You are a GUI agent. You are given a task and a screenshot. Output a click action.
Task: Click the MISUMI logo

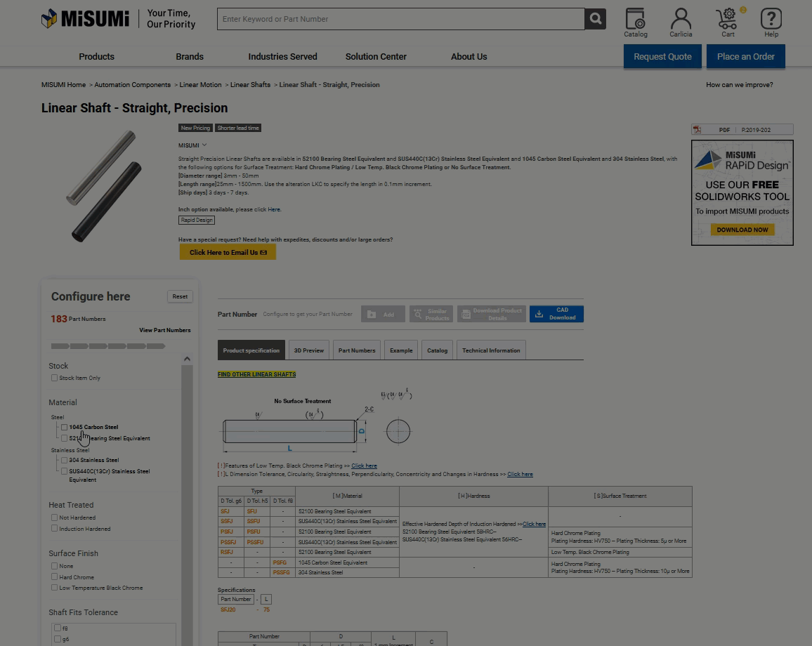85,19
